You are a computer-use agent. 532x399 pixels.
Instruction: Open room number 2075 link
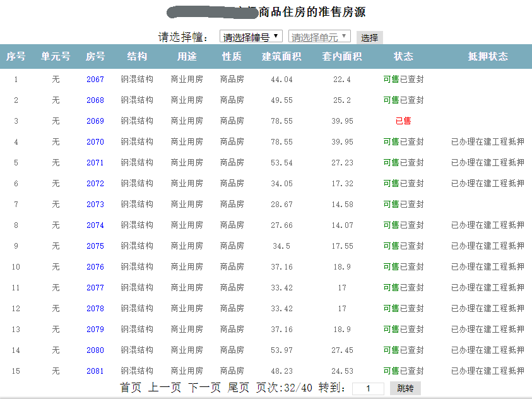pyautogui.click(x=95, y=246)
